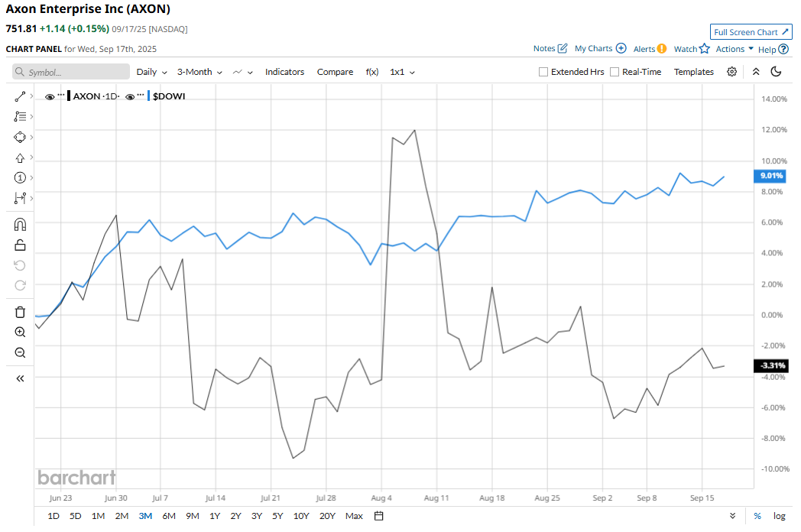The width and height of the screenshot is (801, 532).
Task: Select the trend line drawing tool
Action: (x=20, y=96)
